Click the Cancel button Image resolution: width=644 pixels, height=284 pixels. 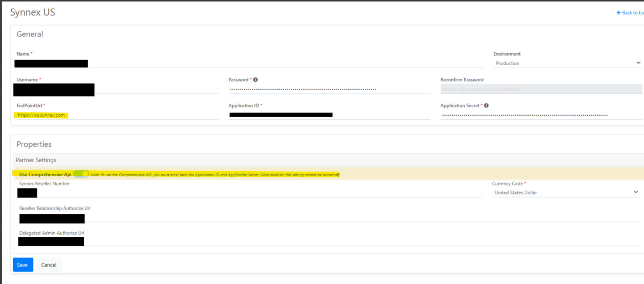49,265
